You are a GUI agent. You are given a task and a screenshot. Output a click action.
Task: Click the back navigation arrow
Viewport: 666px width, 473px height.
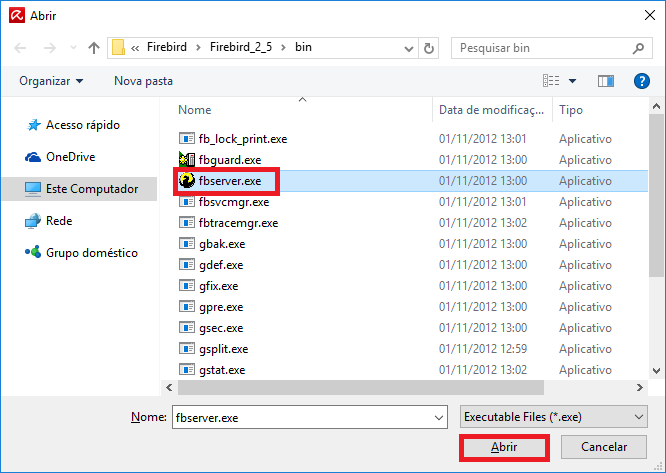coord(22,48)
